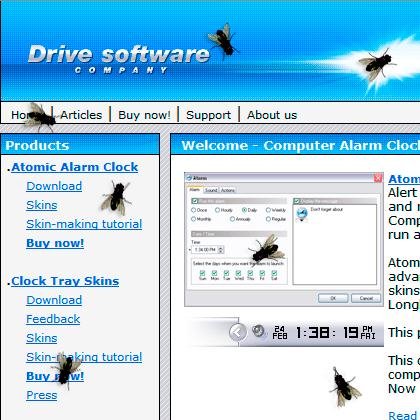
Task: Open Skin-making tutorial under Atomic Alarm Clock
Action: 84,224
